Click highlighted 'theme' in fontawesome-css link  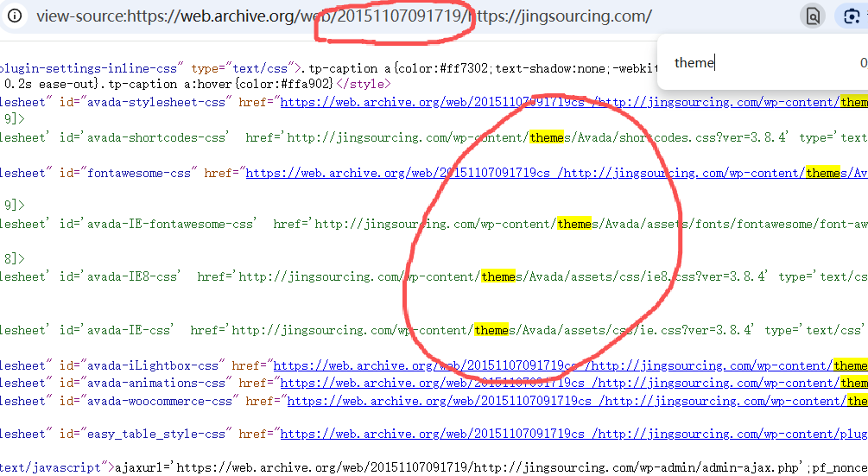pyautogui.click(x=823, y=174)
